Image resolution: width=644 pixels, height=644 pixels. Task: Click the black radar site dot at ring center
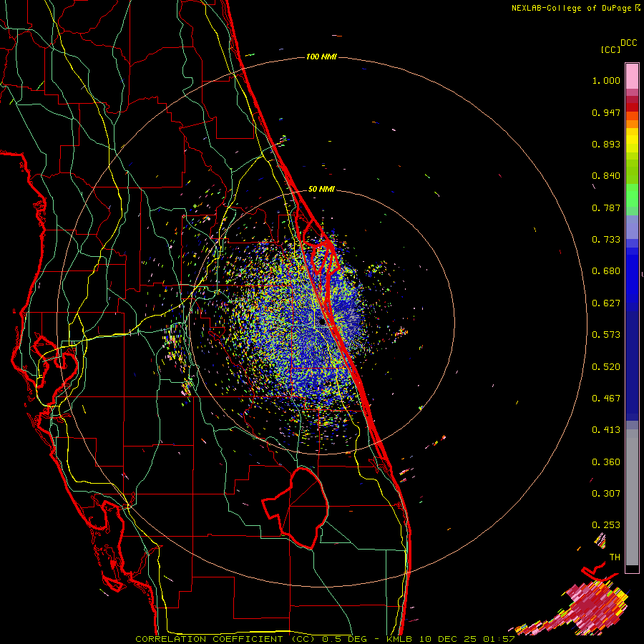(323, 323)
